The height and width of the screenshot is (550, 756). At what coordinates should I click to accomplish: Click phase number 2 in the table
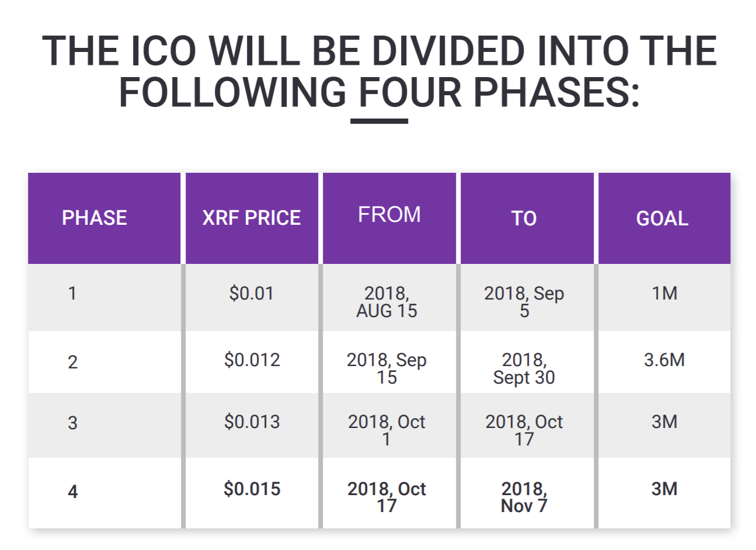72,363
